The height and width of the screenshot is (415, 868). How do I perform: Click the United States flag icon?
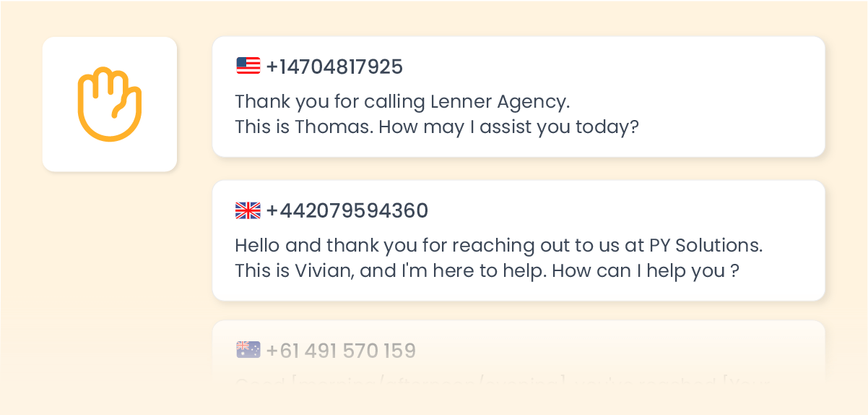pos(248,67)
